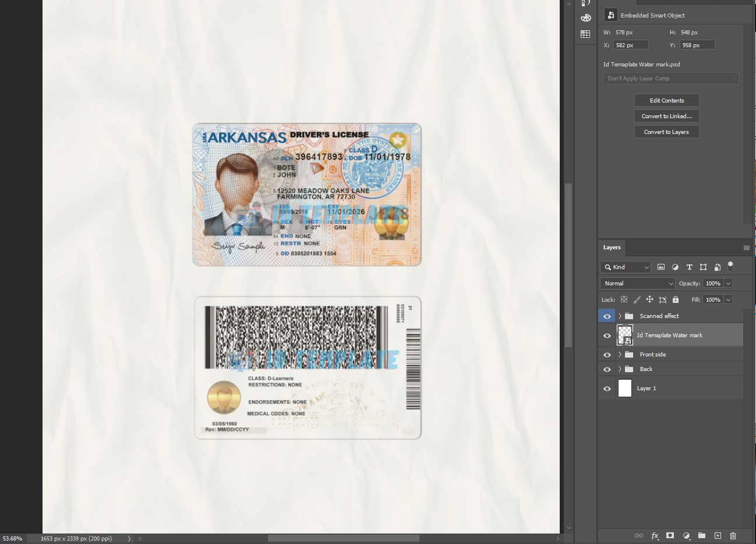This screenshot has width=756, height=544.
Task: Click the Id Temaplate Water mark.psd filename
Action: [641, 65]
